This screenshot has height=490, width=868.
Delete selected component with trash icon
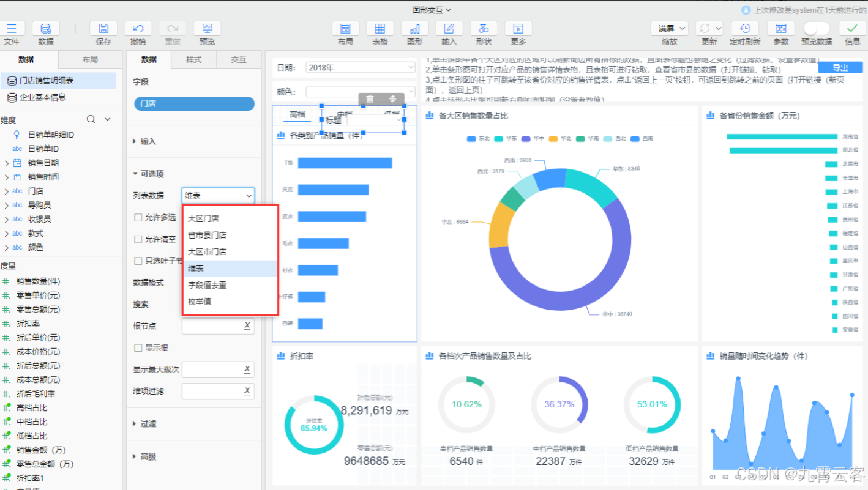(x=370, y=98)
